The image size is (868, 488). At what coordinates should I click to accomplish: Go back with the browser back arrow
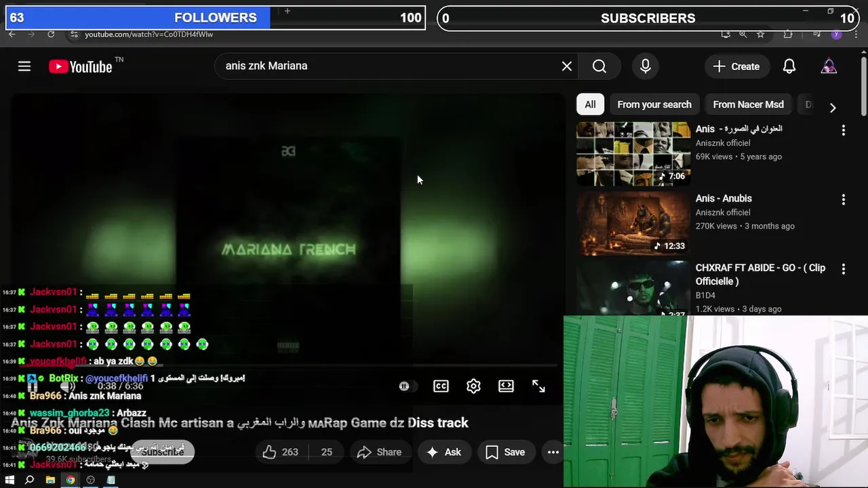click(x=12, y=34)
